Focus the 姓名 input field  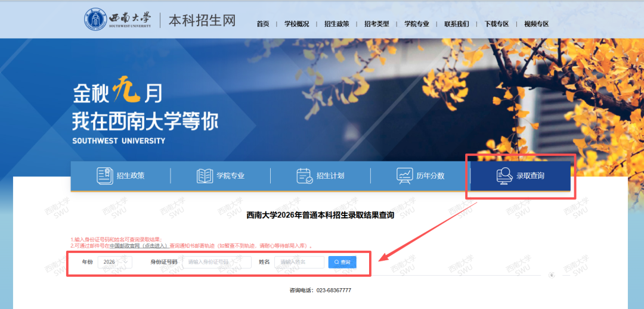click(x=299, y=262)
